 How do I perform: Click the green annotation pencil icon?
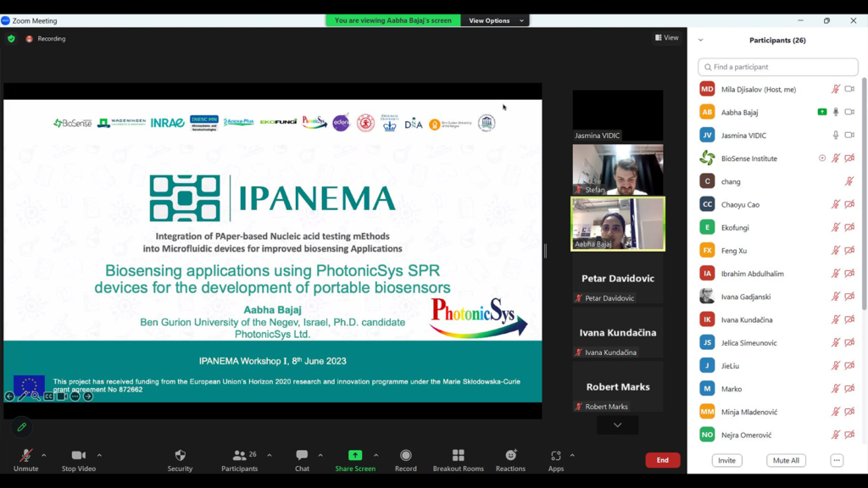tap(22, 427)
